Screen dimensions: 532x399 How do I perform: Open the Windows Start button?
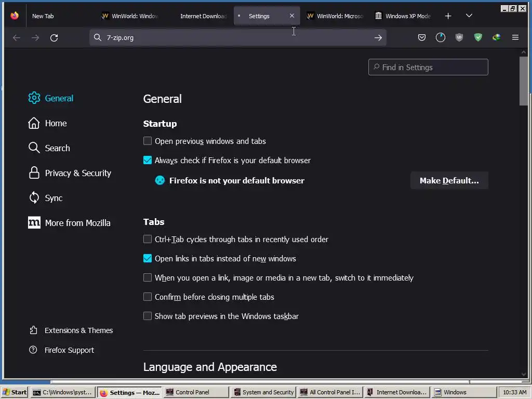click(x=15, y=392)
